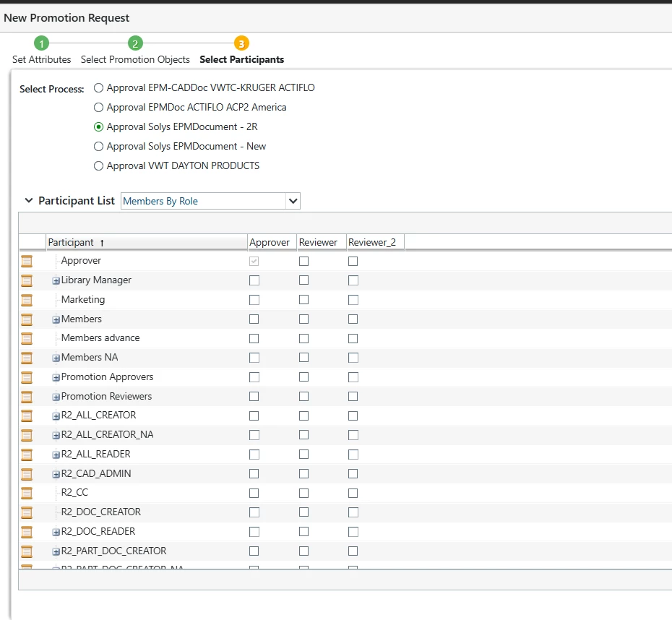Select Approval EPMDoc ACTIFLO ACP2 America process
Viewport: 672px width, 620px height.
click(98, 107)
